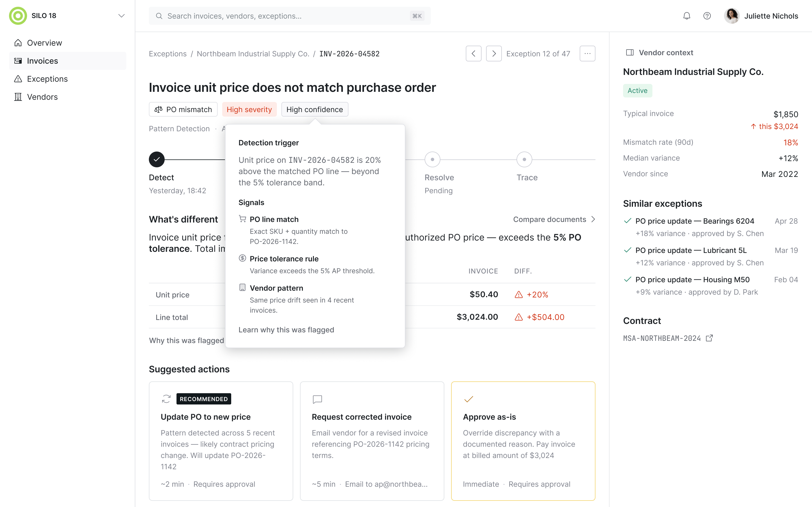Go to next exception arrow

click(x=494, y=54)
